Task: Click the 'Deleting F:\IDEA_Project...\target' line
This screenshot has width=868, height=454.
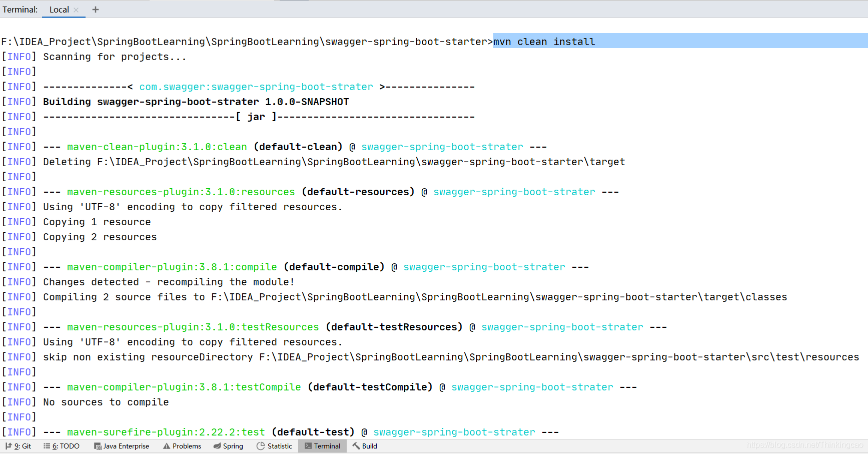Action: (334, 162)
